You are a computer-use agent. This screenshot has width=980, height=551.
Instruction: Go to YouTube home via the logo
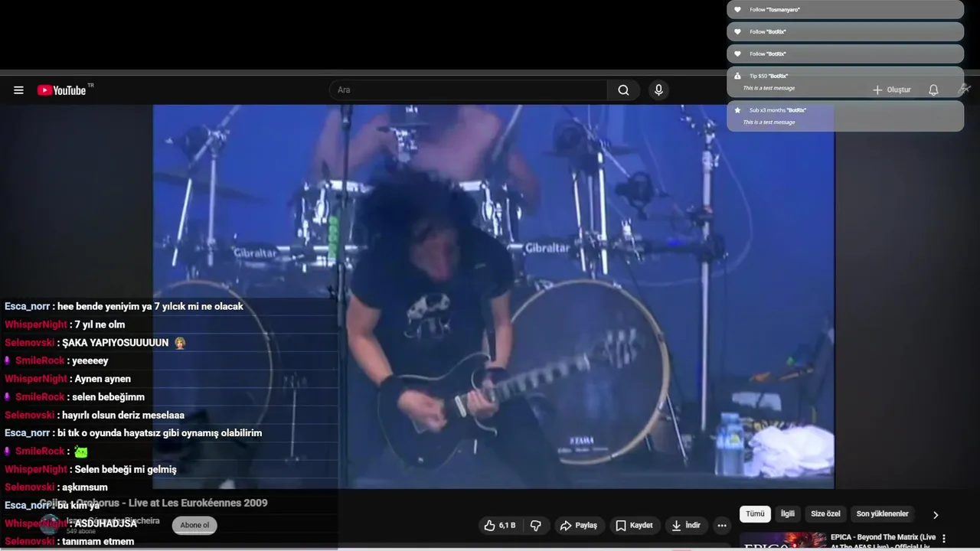(x=63, y=90)
